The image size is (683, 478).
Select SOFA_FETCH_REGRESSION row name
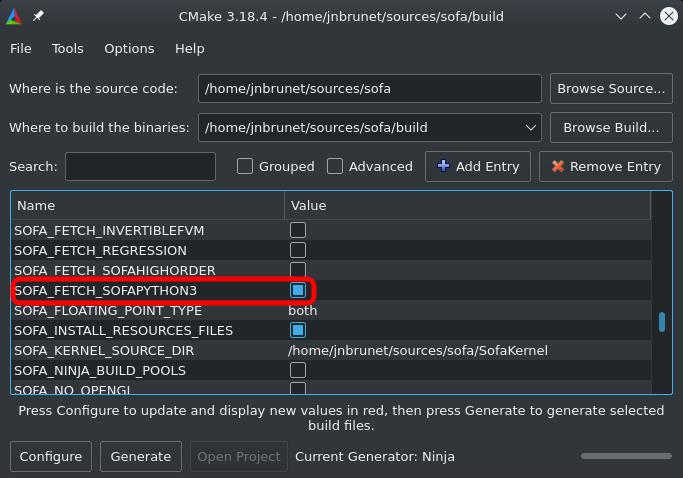click(x=100, y=251)
